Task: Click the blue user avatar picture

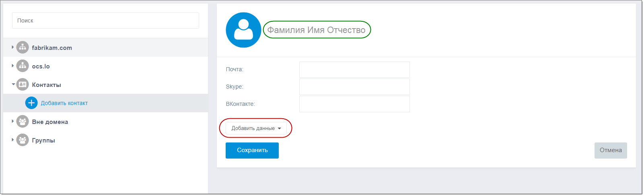Action: [243, 30]
